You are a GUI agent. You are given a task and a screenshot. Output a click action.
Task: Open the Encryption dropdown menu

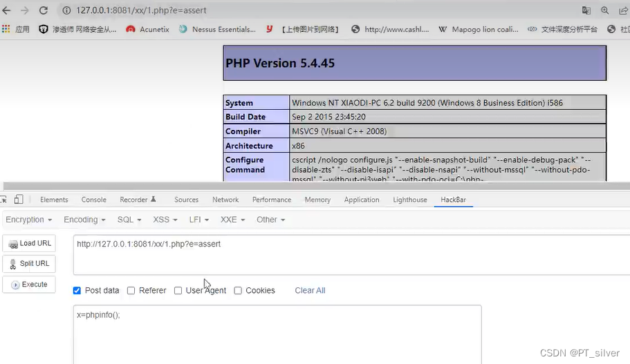pos(29,220)
